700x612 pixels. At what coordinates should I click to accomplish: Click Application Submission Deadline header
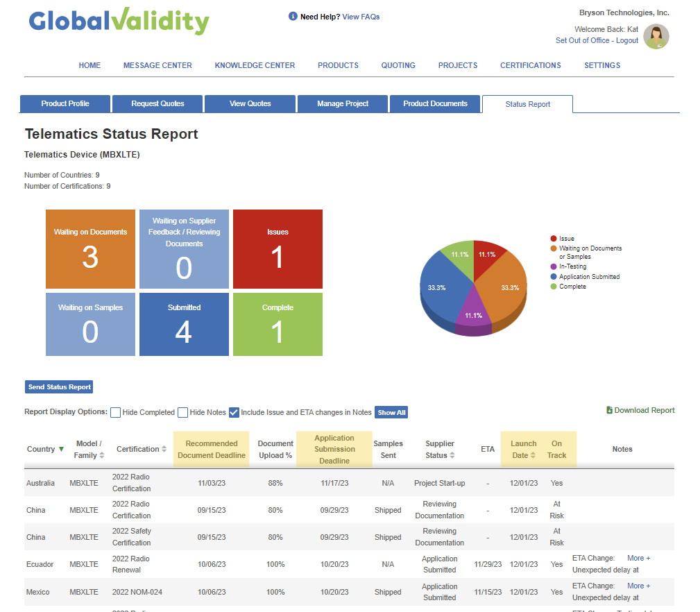334,449
